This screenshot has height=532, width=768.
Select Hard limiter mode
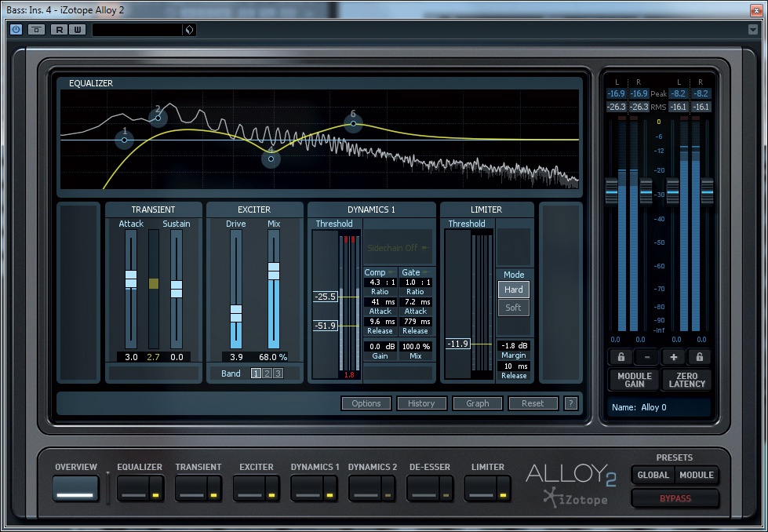[x=513, y=290]
